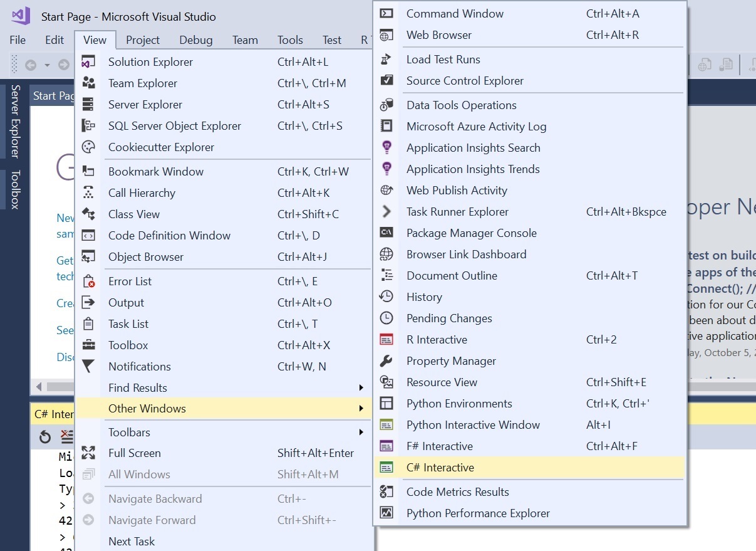The image size is (756, 551).
Task: Open the Debug menu
Action: (x=196, y=40)
